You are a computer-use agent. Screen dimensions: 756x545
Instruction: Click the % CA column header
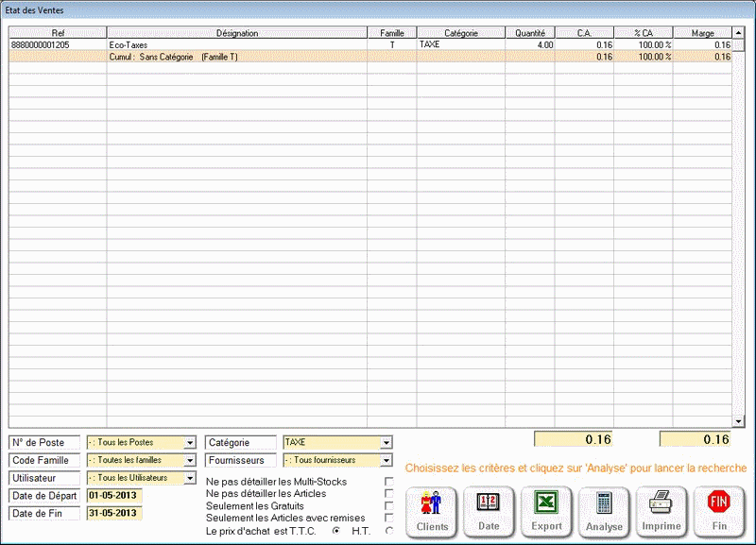(x=644, y=33)
